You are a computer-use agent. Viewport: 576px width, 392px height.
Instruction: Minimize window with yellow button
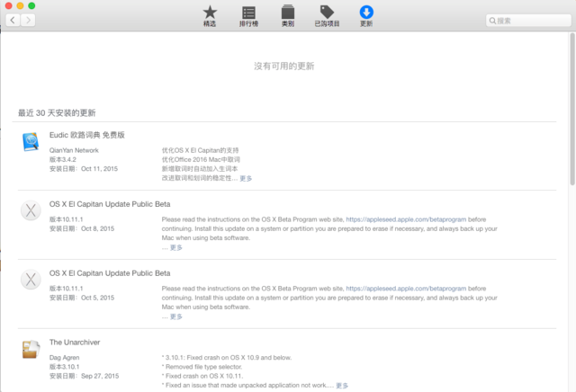20,5
